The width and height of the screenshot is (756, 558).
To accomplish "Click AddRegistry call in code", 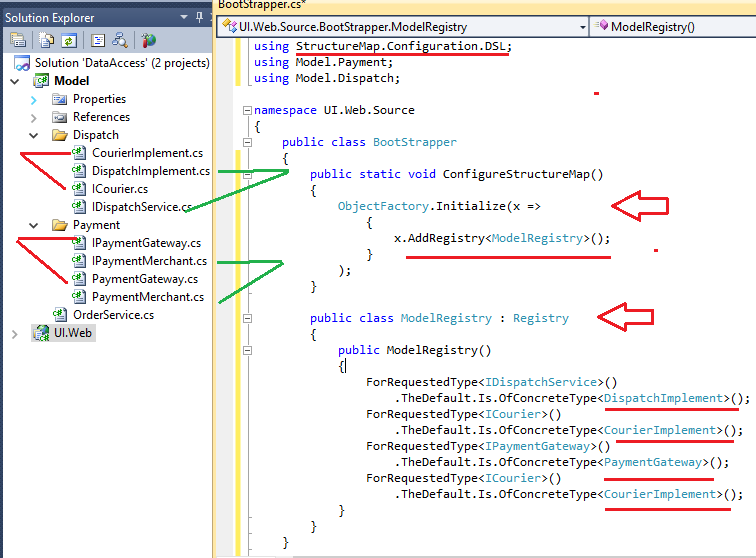I will pyautogui.click(x=446, y=238).
